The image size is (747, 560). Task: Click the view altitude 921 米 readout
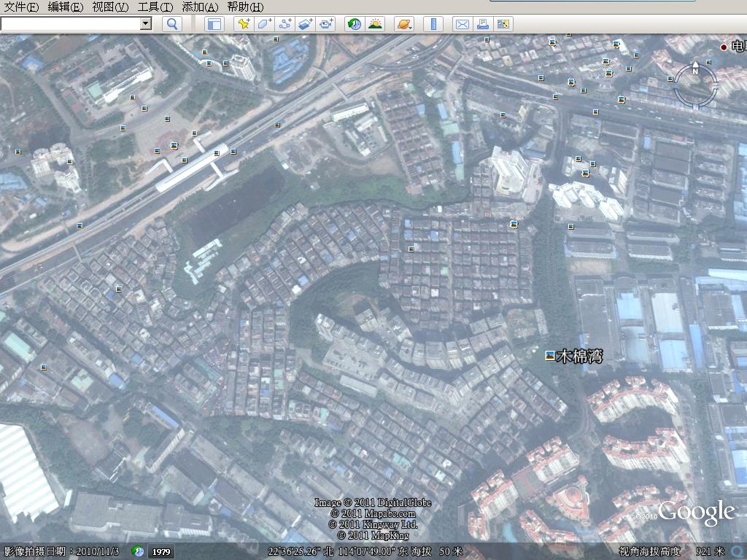(x=710, y=551)
